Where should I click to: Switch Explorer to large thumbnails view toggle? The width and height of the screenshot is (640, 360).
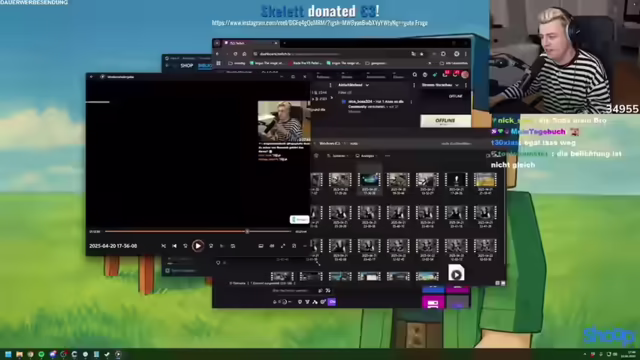click(x=503, y=283)
